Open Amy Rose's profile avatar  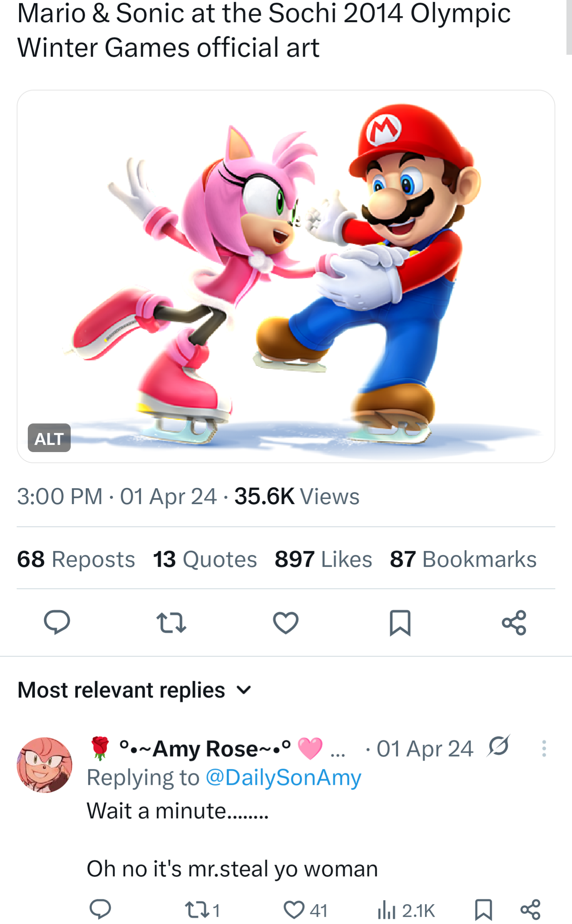click(x=45, y=765)
